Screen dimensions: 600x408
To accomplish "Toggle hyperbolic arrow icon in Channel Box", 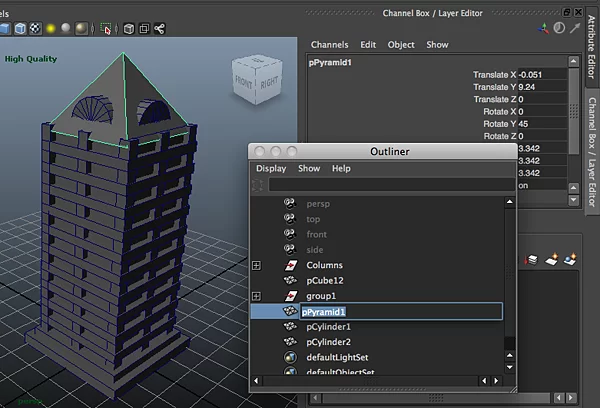I will (x=575, y=28).
